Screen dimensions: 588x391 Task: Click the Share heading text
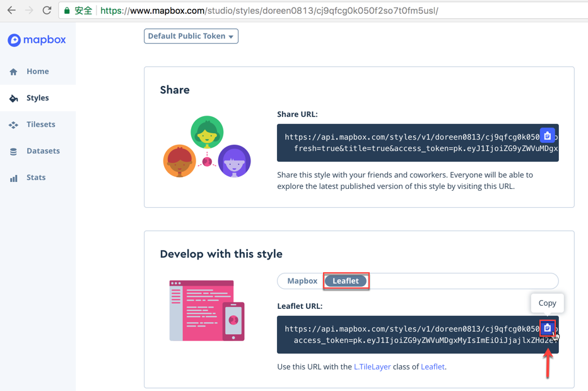[175, 90]
